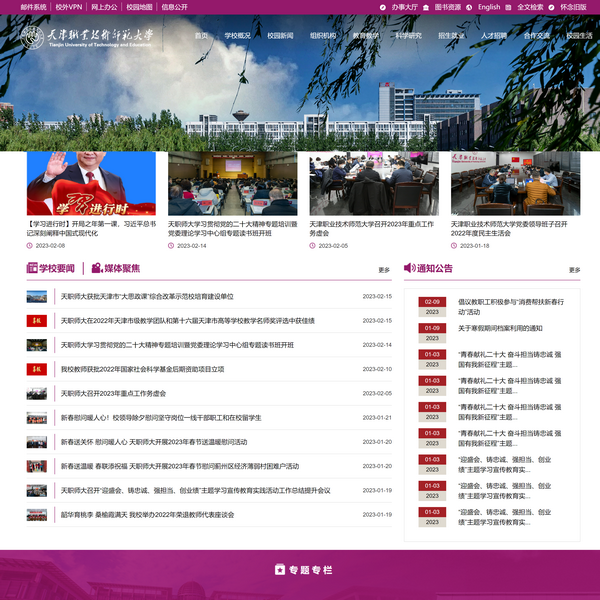Open the 邮件系统 link in top bar
The width and height of the screenshot is (600, 600).
coord(33,7)
